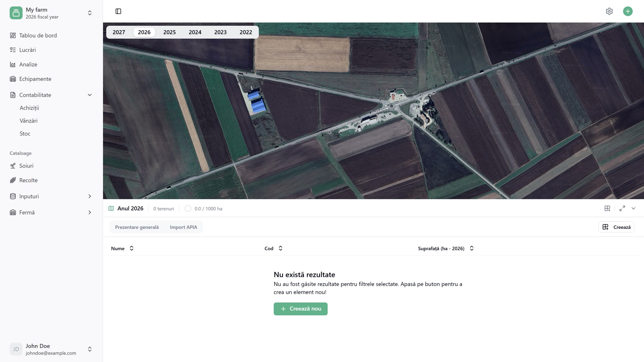Switch to the 2023 year tab

pyautogui.click(x=221, y=32)
